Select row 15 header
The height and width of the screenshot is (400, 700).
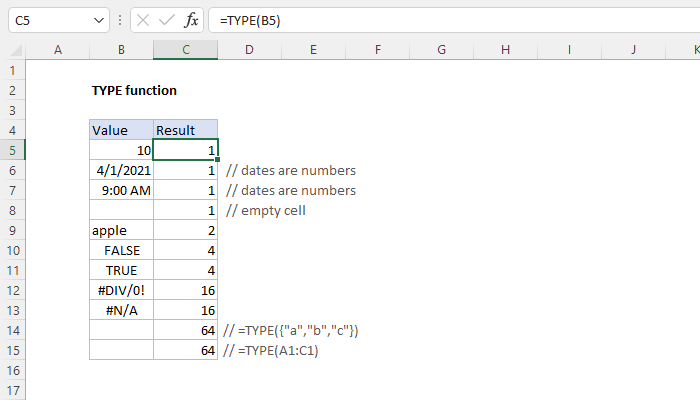12,350
